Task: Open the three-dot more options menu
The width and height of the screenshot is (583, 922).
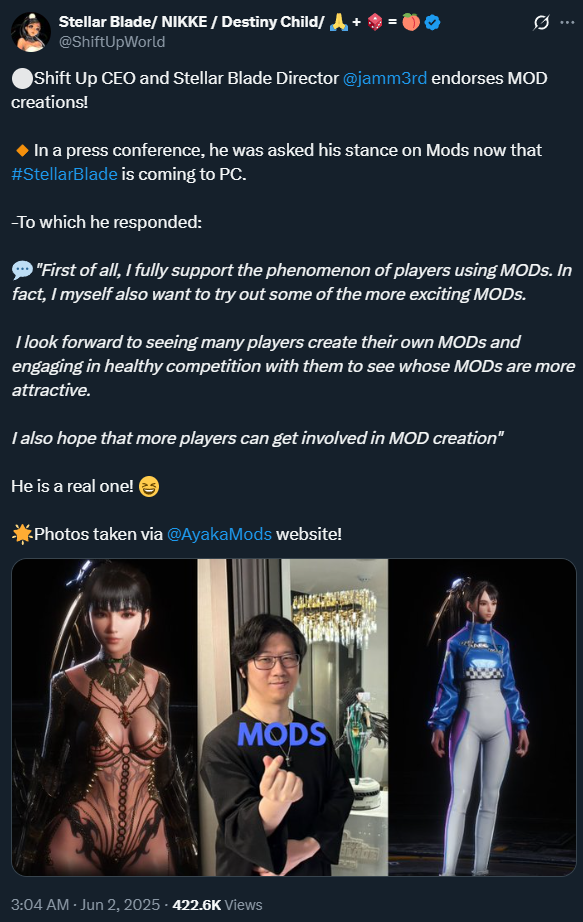Action: (x=567, y=22)
